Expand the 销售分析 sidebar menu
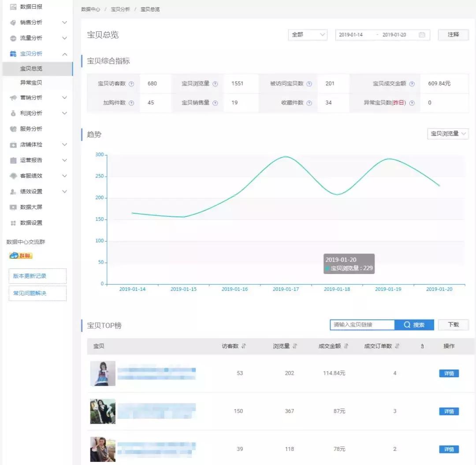Image resolution: width=476 pixels, height=465 pixels. tap(38, 22)
